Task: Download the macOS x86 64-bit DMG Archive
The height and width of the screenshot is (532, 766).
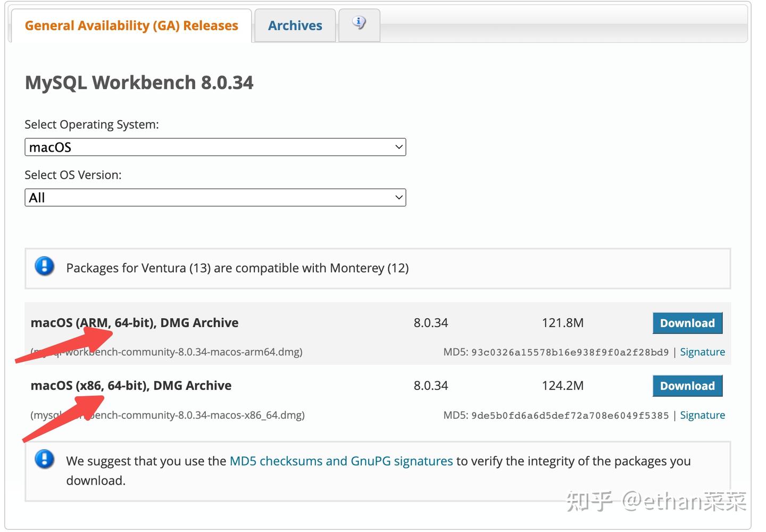Action: click(x=687, y=386)
